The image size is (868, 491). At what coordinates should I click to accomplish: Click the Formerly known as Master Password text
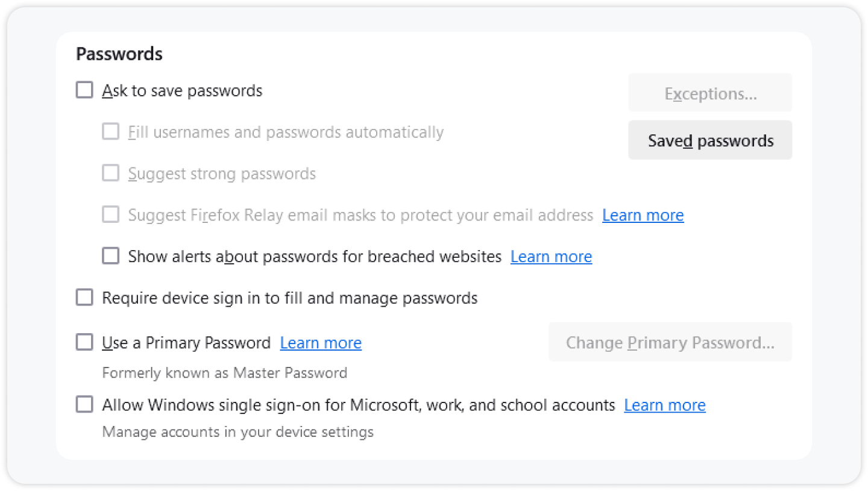click(225, 372)
